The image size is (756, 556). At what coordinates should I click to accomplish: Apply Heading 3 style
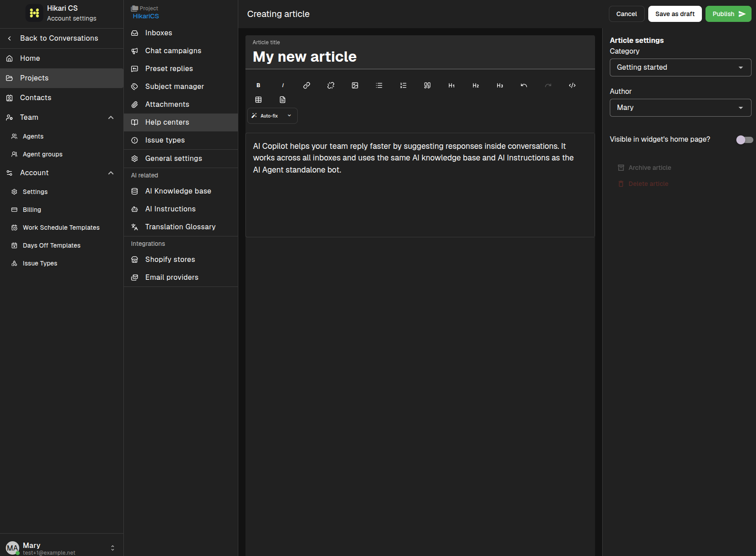pyautogui.click(x=500, y=85)
